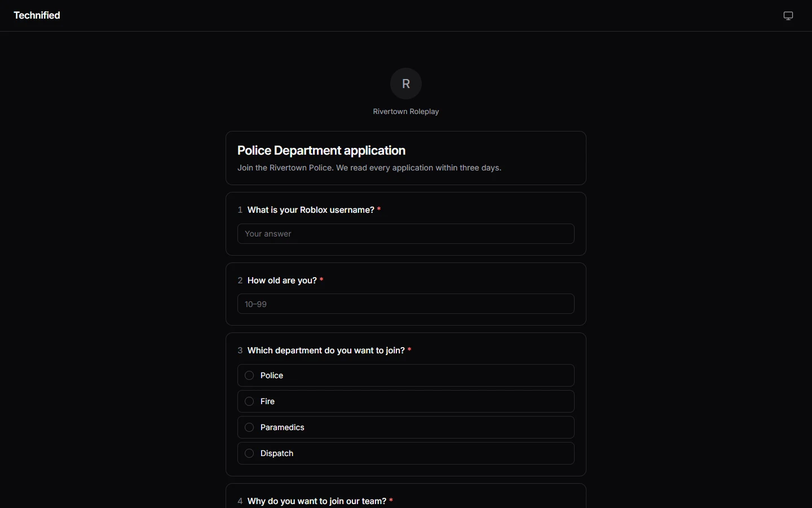Click the 'What is your Roblox username?' question

311,210
